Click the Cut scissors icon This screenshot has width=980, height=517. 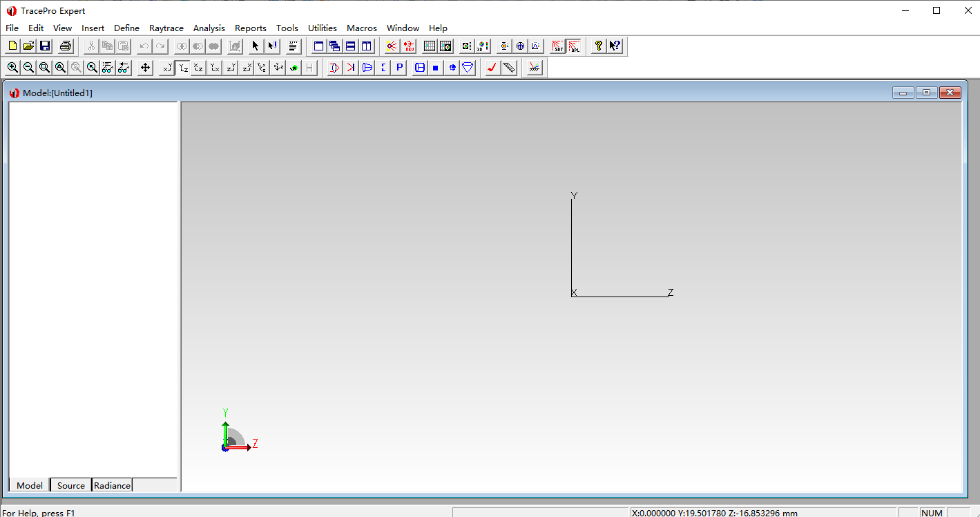click(x=91, y=46)
